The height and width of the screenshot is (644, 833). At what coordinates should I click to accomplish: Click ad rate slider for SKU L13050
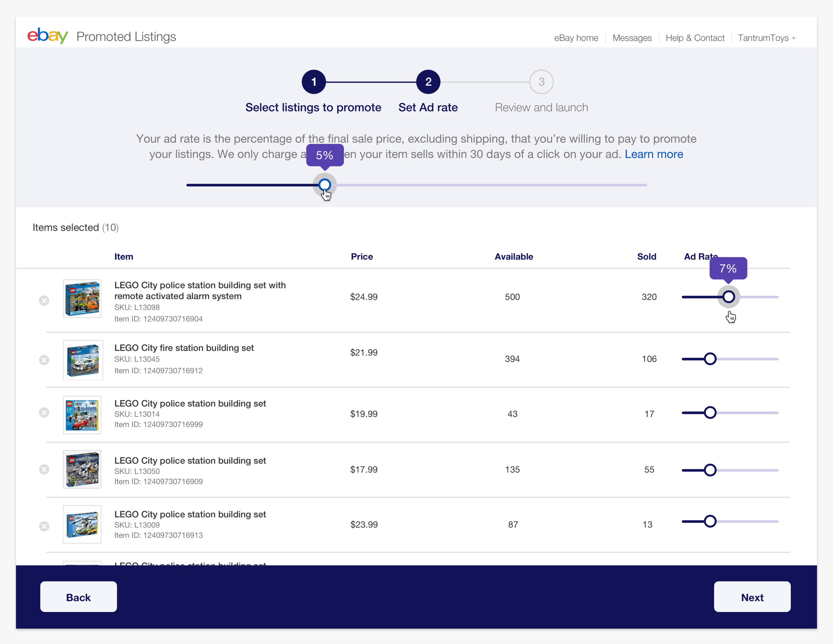coord(710,470)
